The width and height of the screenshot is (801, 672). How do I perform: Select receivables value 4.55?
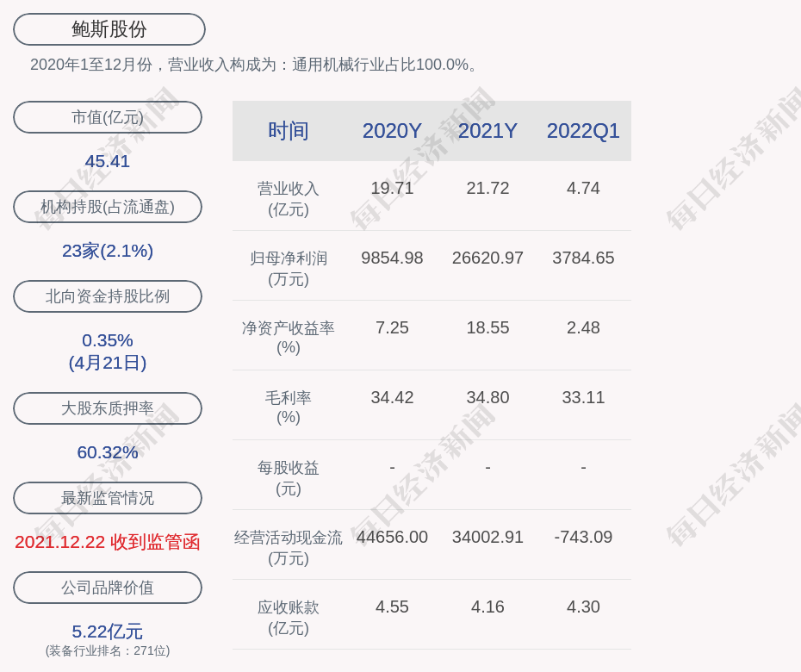click(x=392, y=607)
